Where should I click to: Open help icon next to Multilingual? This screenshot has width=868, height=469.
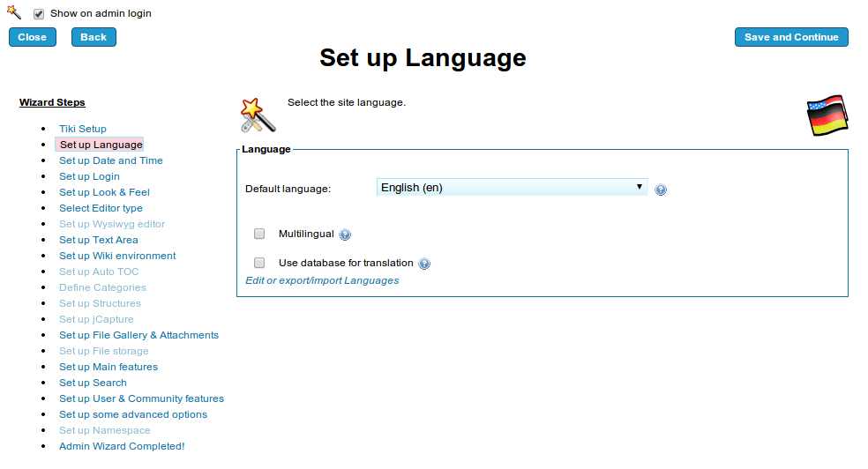point(345,234)
